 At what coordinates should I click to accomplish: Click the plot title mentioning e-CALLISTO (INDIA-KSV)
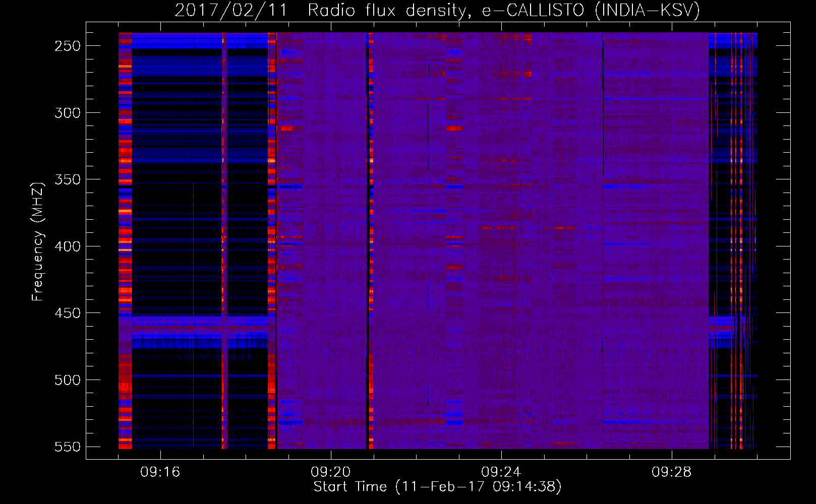coord(437,10)
